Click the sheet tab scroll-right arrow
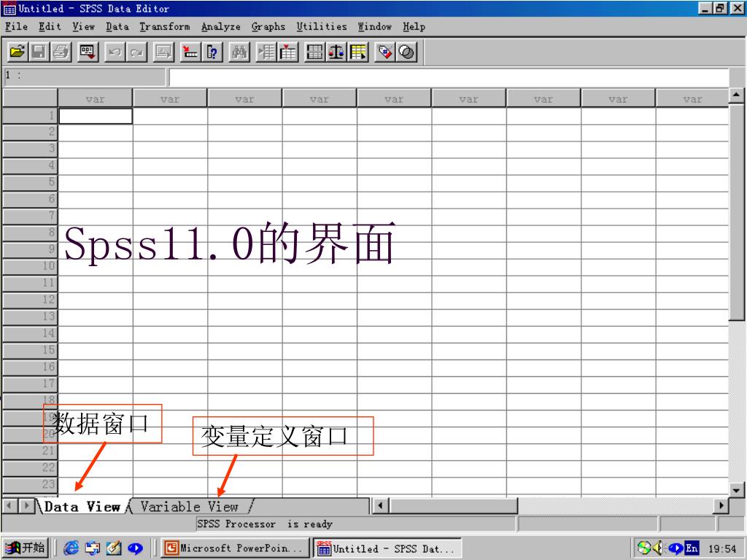Screen dimensions: 747x560 tap(27, 505)
